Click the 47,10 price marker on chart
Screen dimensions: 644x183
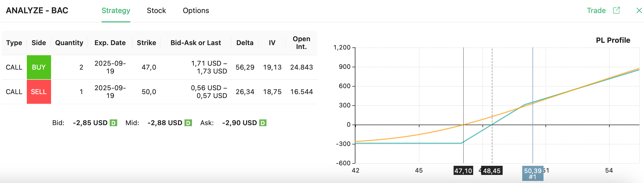click(x=463, y=171)
